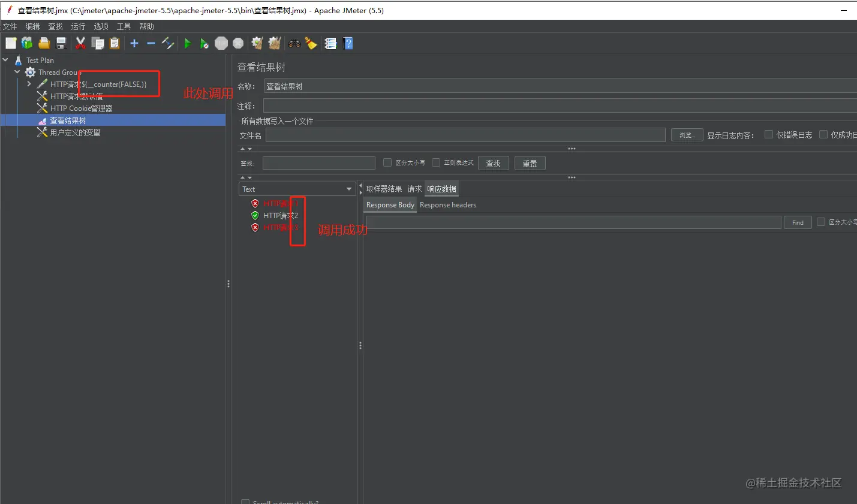Click the Paste clipboard icon
Viewport: 857px width, 504px height.
pos(115,43)
